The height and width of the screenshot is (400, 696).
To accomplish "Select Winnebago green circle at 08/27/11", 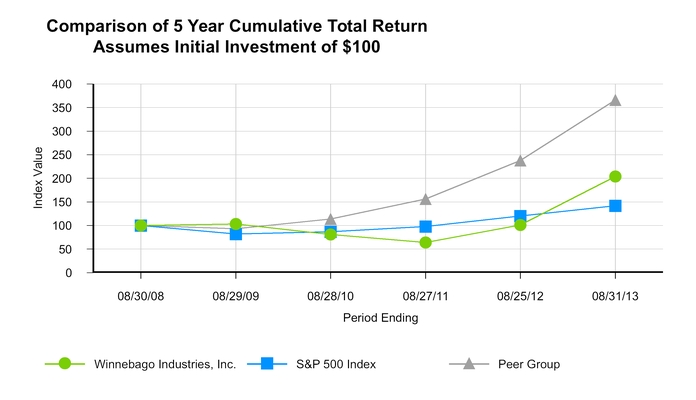I will tap(426, 243).
